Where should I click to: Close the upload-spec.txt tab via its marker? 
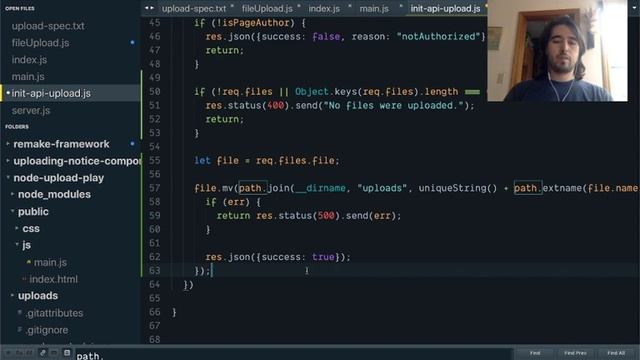[x=233, y=6]
